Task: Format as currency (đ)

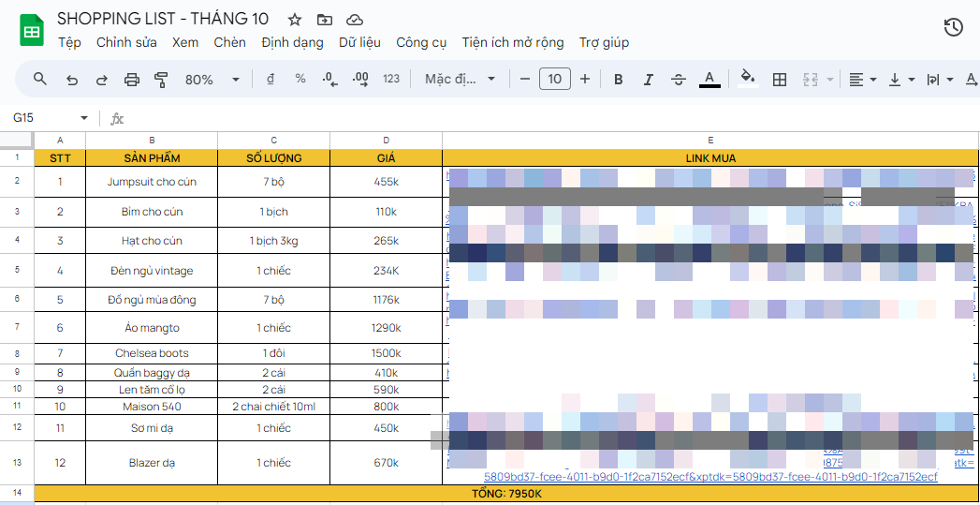Action: coord(270,79)
